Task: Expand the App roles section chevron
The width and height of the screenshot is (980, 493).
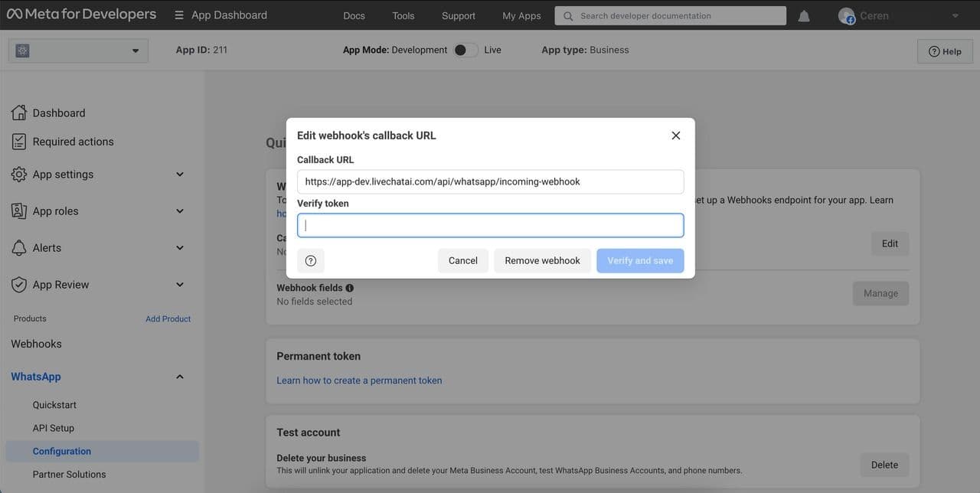Action: point(180,211)
